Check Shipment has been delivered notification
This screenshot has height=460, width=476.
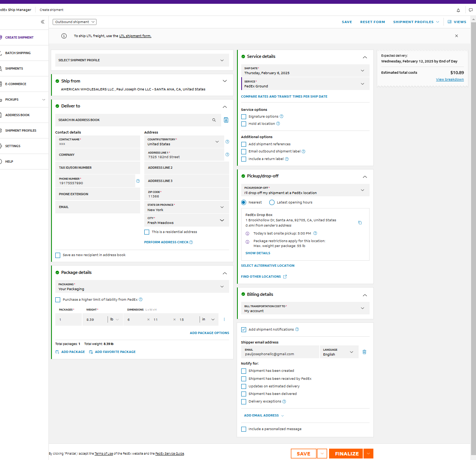pyautogui.click(x=244, y=394)
